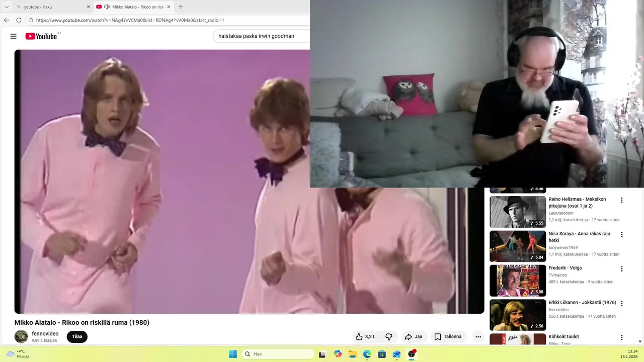Open options menu for Frederik - Volga video
This screenshot has width=644, height=362.
point(622,269)
